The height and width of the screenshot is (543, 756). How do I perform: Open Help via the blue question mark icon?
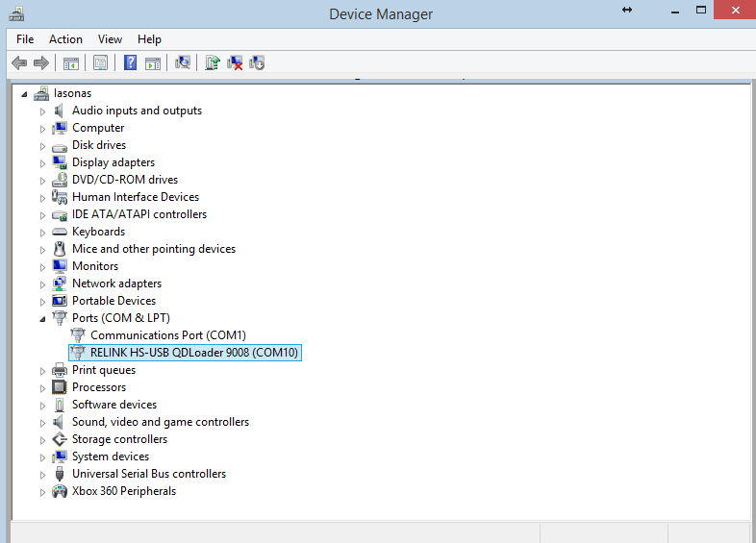pos(131,63)
